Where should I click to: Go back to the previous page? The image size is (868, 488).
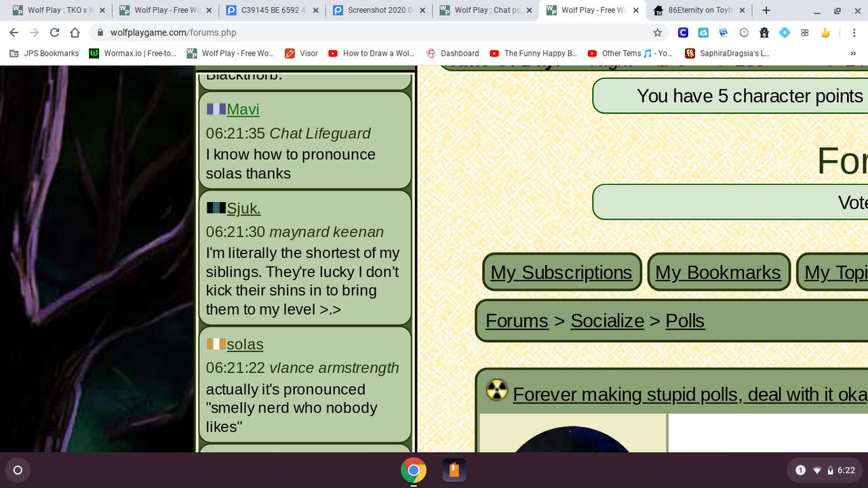click(x=14, y=33)
